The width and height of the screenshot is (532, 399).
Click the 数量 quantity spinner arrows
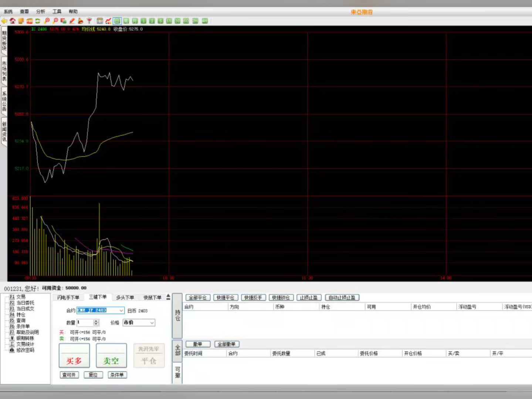[x=96, y=323]
